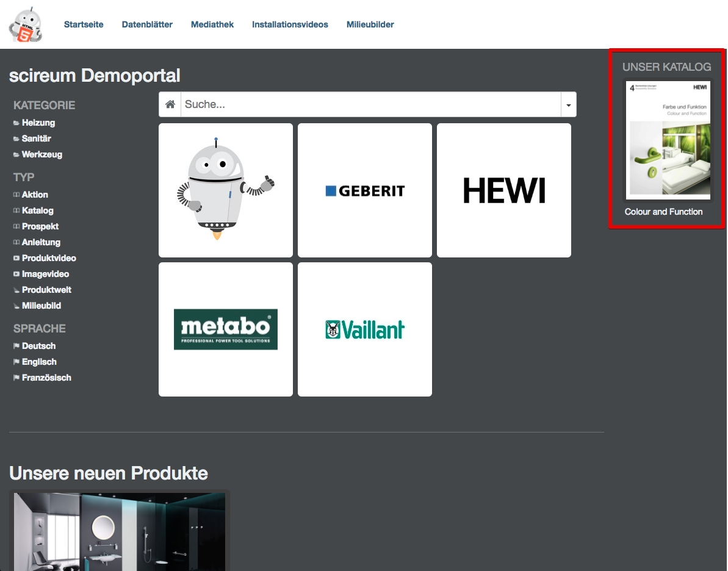
Task: Select the metabo brand tile
Action: pyautogui.click(x=226, y=329)
